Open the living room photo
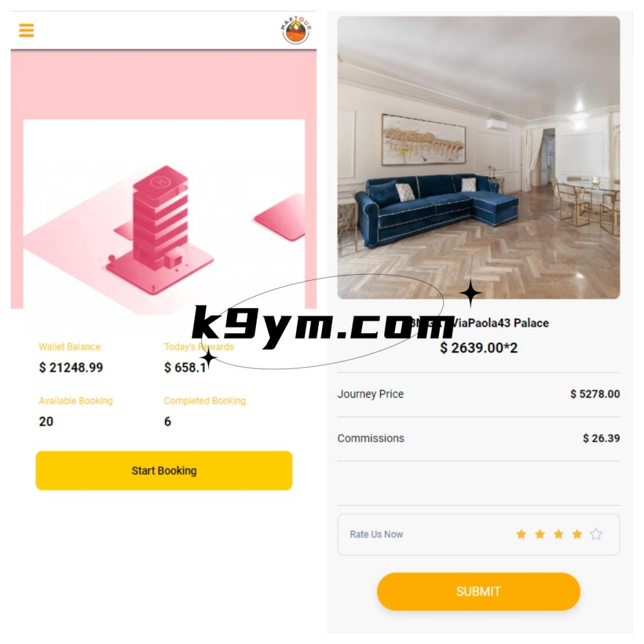The image size is (644, 644). pos(479,157)
